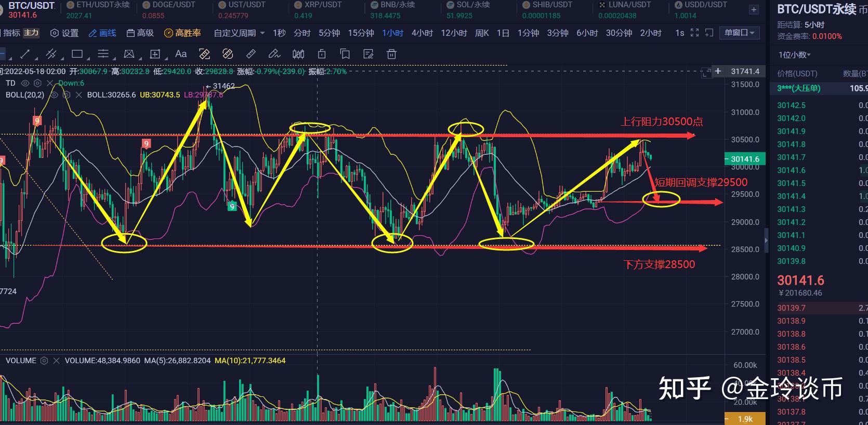Select the 30分钟 timeframe
The height and width of the screenshot is (425, 868).
click(x=619, y=33)
